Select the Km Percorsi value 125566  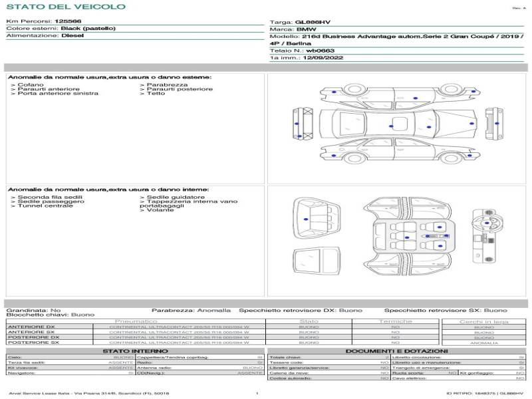(68, 21)
